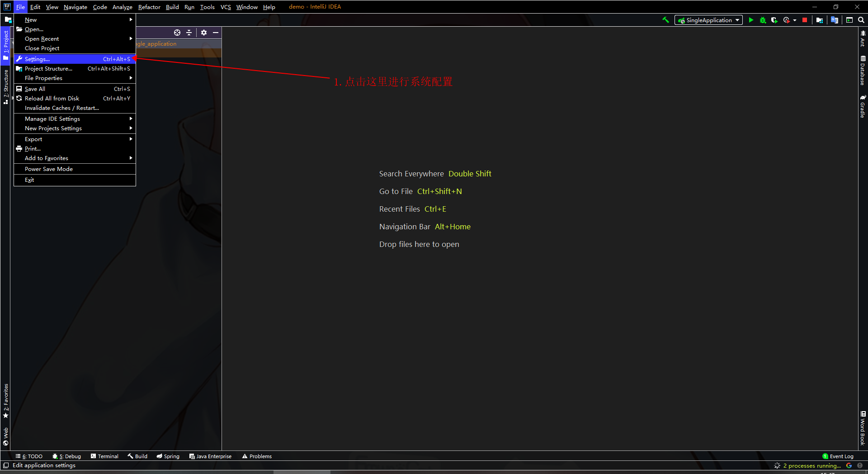Hide the Project panel with minus icon
The width and height of the screenshot is (868, 474).
[x=216, y=33]
